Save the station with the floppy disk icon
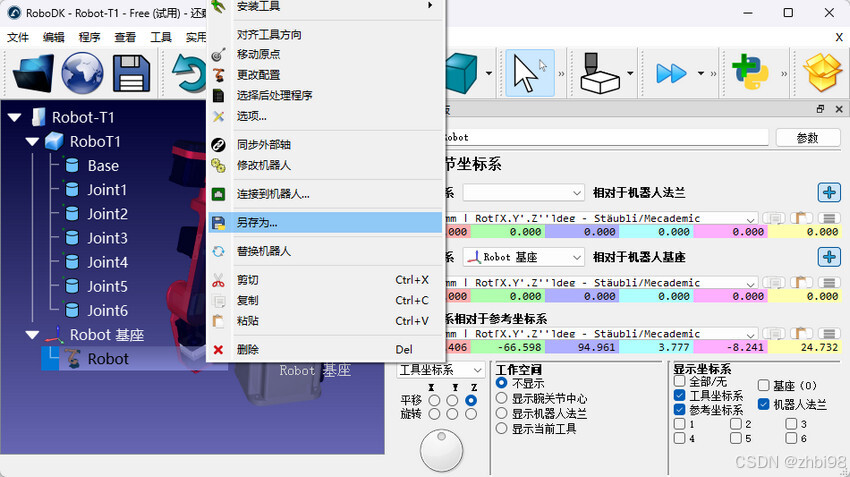Viewport: 850px width, 477px height. [x=131, y=73]
